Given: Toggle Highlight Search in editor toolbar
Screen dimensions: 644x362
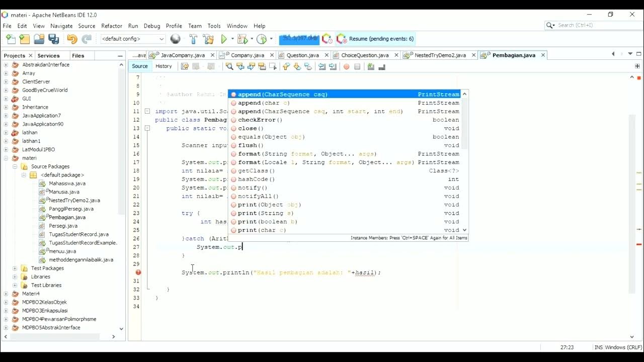Looking at the screenshot, I should click(262, 66).
